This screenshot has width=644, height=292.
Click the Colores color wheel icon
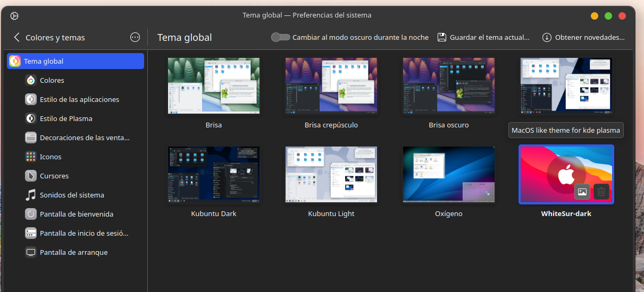[x=31, y=80]
